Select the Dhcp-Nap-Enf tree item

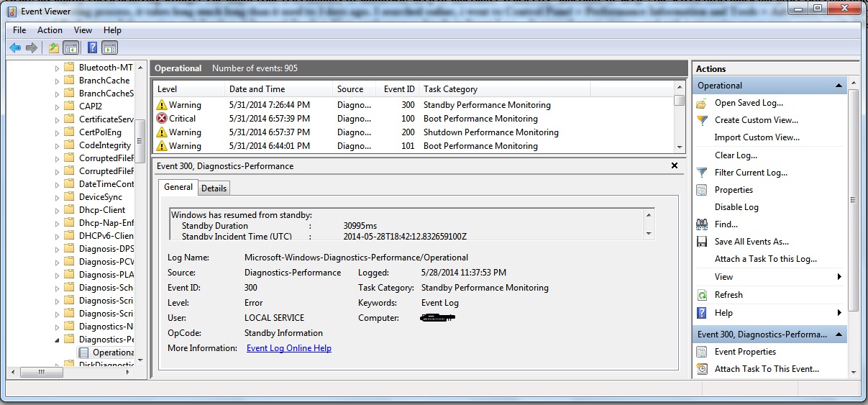(x=106, y=223)
